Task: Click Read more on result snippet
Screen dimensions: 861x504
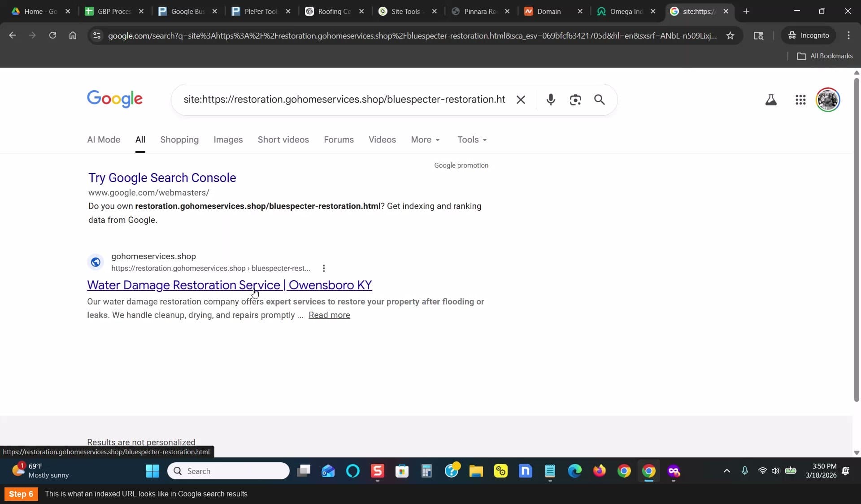Action: [x=329, y=315]
